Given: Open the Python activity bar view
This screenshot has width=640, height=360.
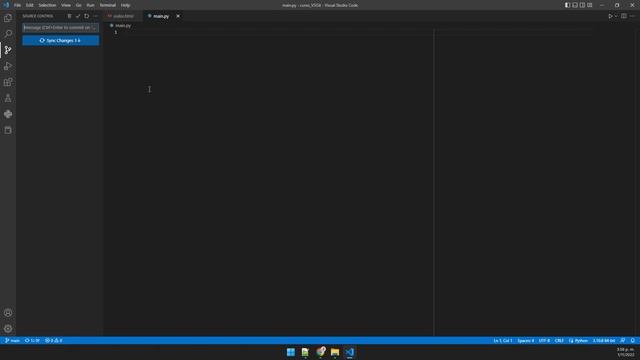Looking at the screenshot, I should [8, 114].
